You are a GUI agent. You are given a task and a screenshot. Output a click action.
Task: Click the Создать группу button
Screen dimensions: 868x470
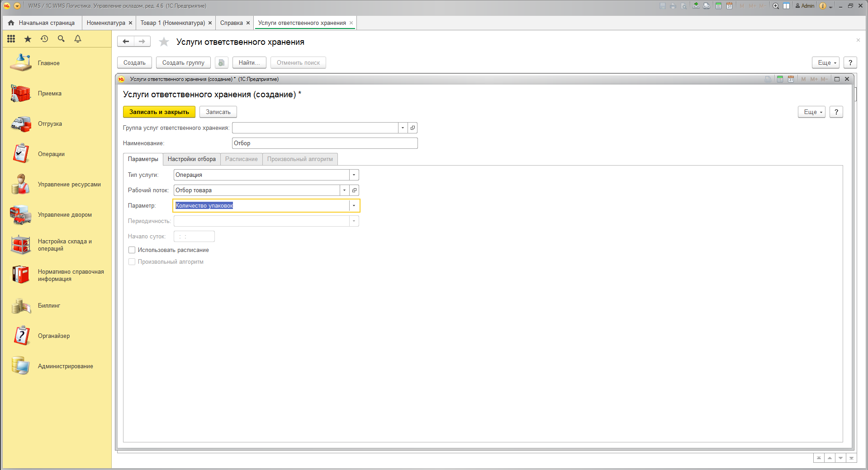click(x=183, y=63)
